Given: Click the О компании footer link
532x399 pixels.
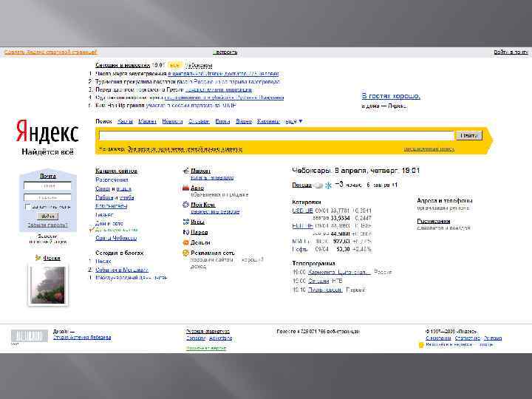Looking at the screenshot, I should pyautogui.click(x=438, y=338).
